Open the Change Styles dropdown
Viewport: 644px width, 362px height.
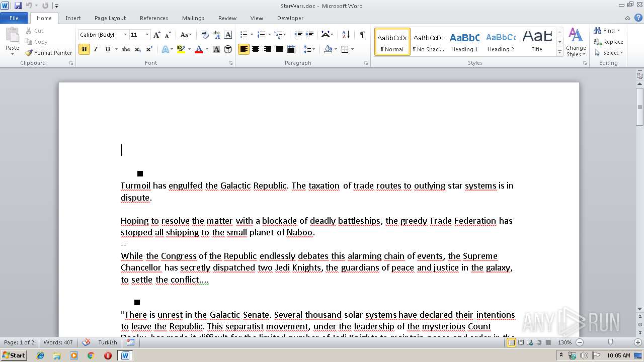click(x=576, y=43)
